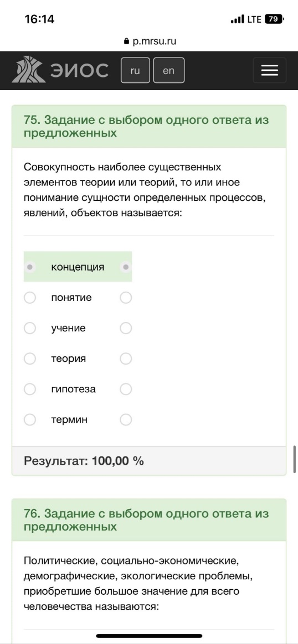Screen dimensions: 298x644
Task: Select the left radio button for понятие
Action: pos(29,298)
